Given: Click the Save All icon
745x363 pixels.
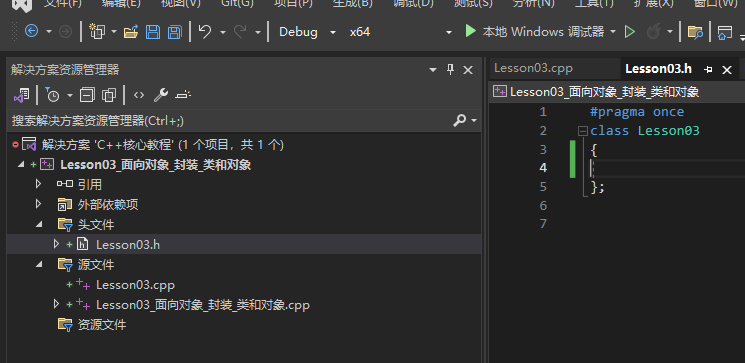Looking at the screenshot, I should point(175,32).
